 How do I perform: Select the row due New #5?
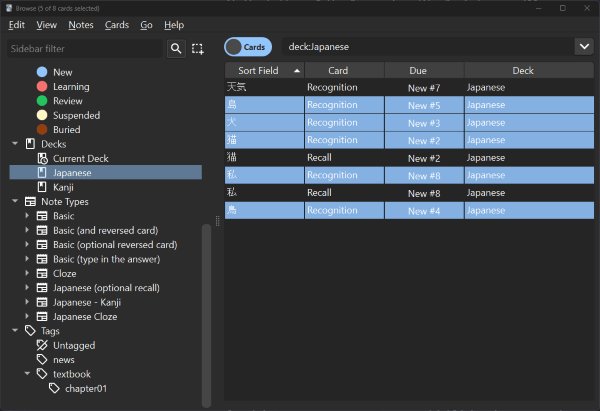(409, 105)
